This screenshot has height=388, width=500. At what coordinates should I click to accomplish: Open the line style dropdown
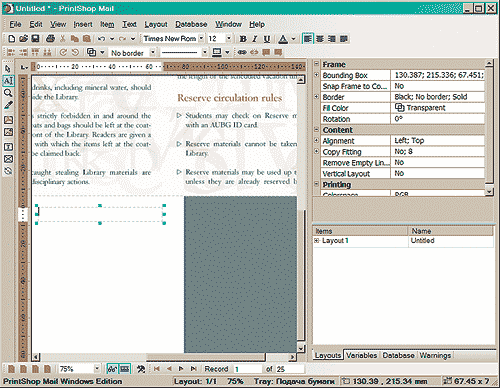point(205,52)
